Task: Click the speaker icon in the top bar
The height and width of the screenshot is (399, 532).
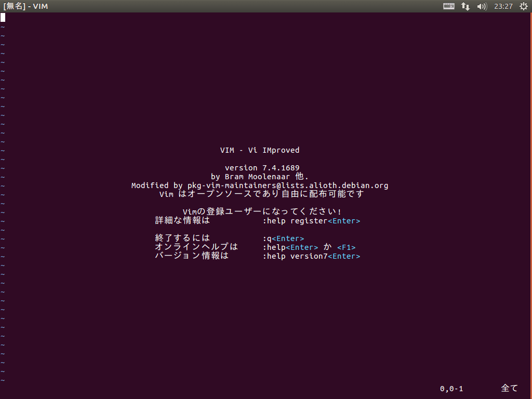Action: click(482, 6)
